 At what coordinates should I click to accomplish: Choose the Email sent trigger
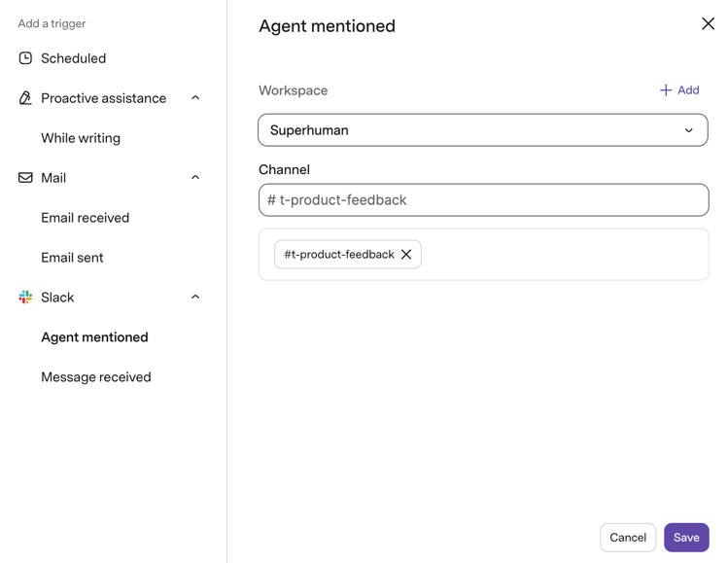pos(72,258)
